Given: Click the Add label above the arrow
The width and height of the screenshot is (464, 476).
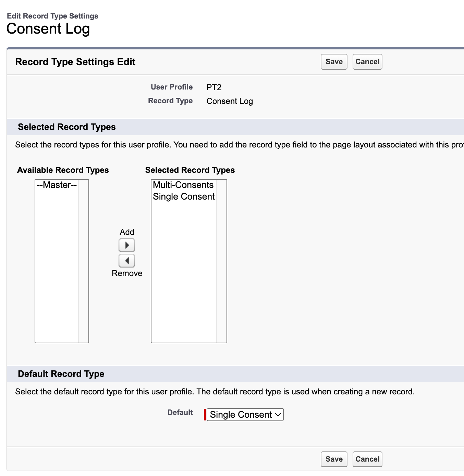Looking at the screenshot, I should coord(127,232).
